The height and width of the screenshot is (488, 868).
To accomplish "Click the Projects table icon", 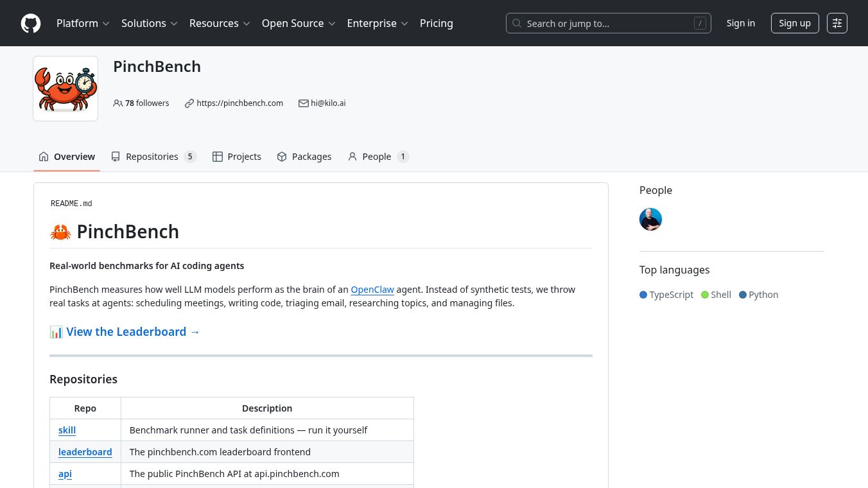I will pos(218,157).
